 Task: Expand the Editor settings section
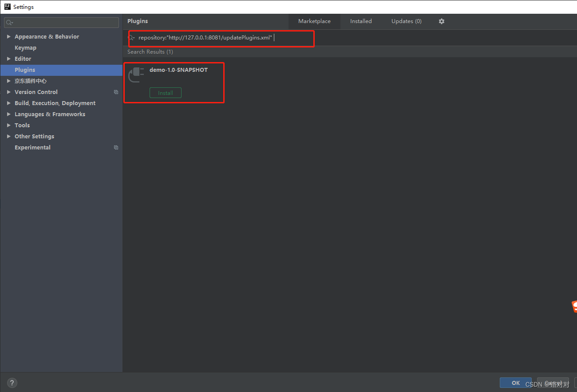coord(8,59)
